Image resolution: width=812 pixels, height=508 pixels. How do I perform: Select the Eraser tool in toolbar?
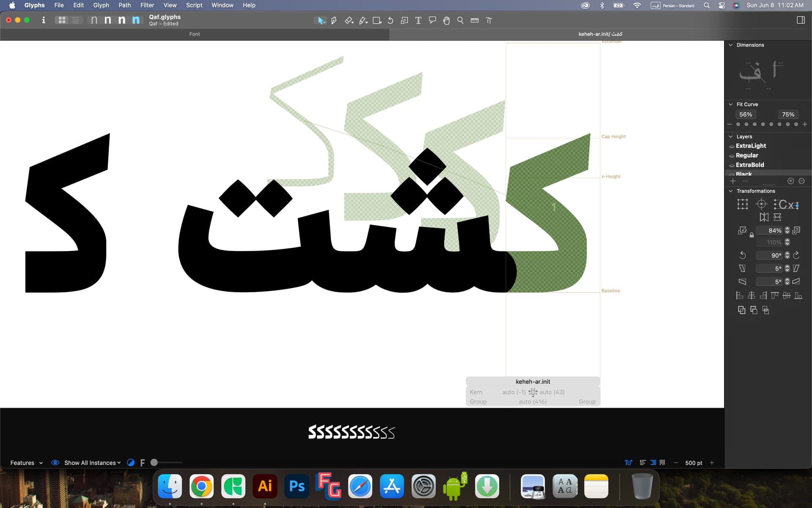click(348, 20)
